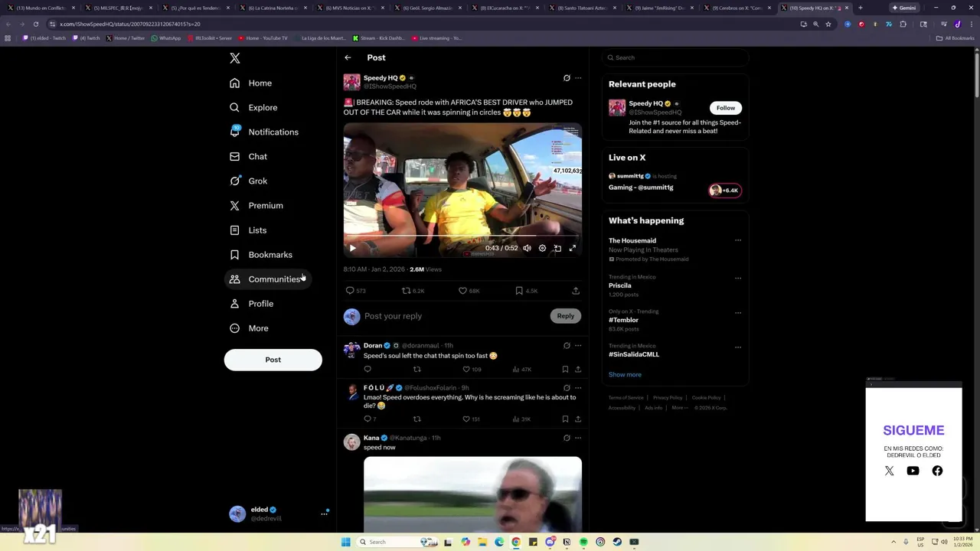Open Grok from the sidebar
The image size is (980, 551).
(x=249, y=181)
